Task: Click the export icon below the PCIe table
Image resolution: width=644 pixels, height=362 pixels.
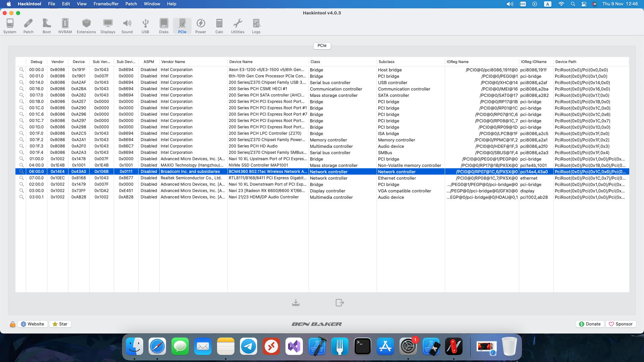Action: (340, 302)
